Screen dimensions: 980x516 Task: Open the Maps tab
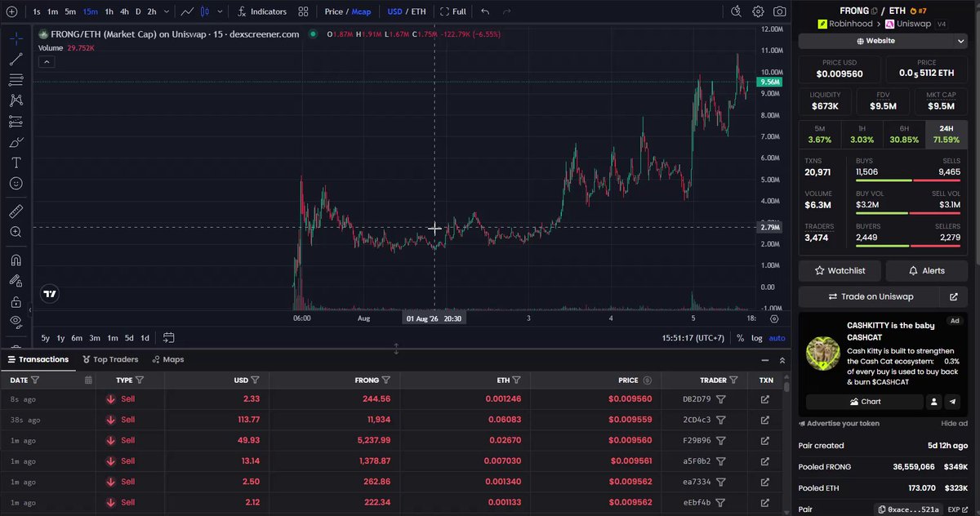click(x=167, y=359)
